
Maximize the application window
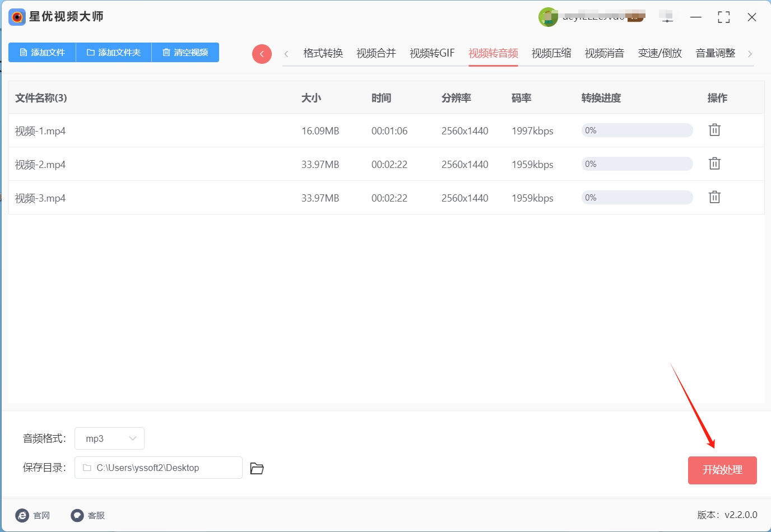click(724, 17)
